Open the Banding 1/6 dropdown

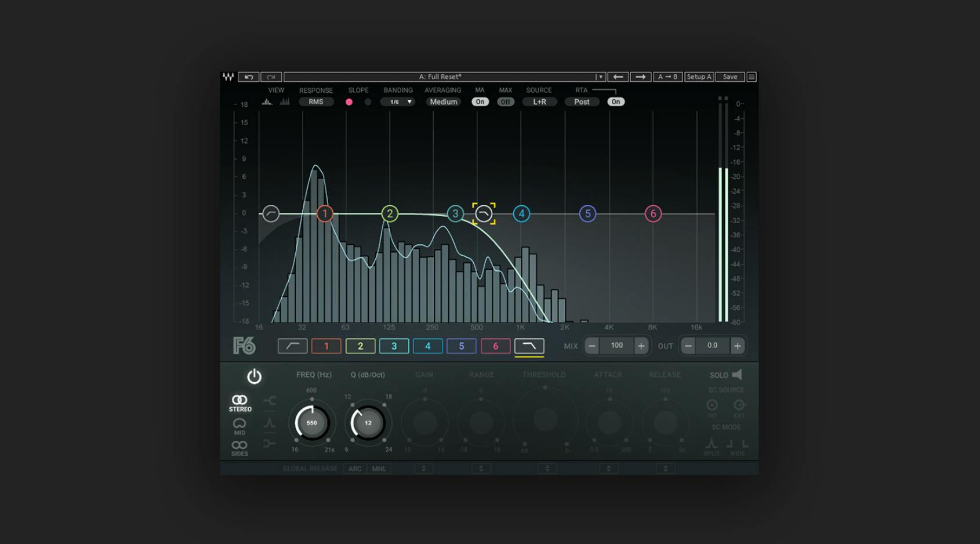(x=398, y=102)
